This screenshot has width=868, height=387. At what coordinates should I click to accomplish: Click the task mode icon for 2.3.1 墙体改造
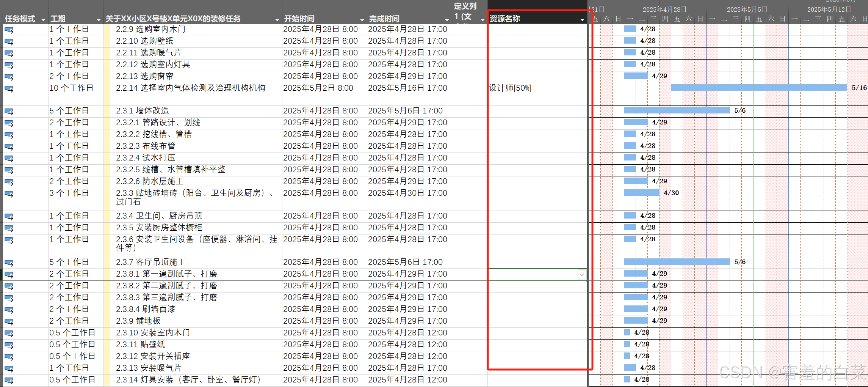(9, 111)
